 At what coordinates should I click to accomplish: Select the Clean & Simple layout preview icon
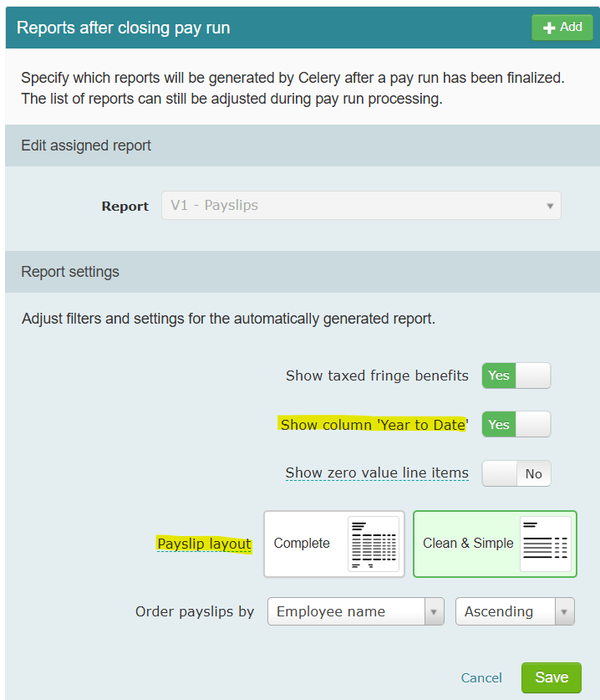(x=545, y=544)
